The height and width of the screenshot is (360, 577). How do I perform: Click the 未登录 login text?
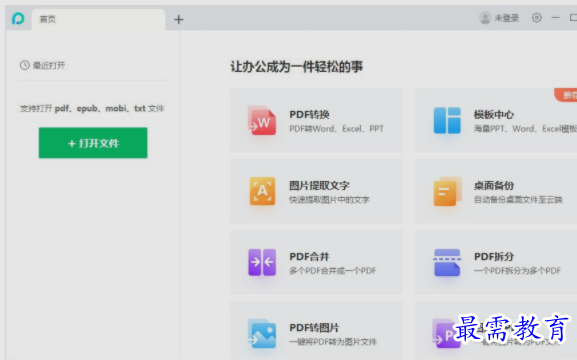[x=506, y=18]
